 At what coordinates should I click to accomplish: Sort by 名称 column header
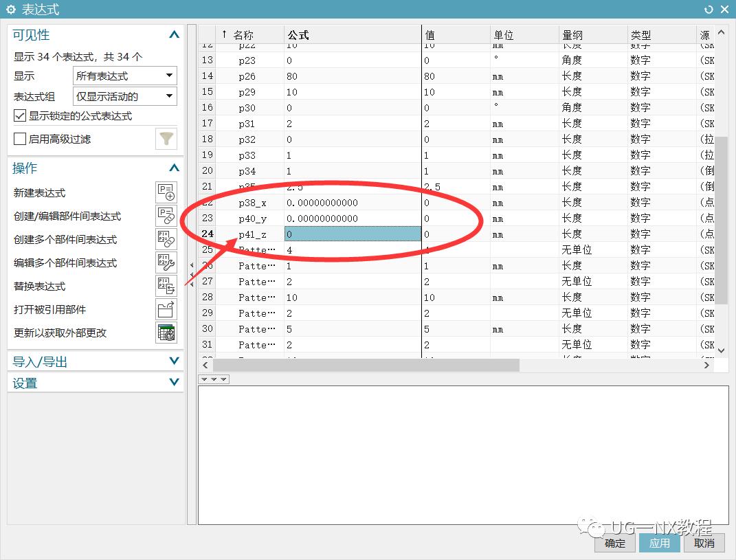(249, 35)
